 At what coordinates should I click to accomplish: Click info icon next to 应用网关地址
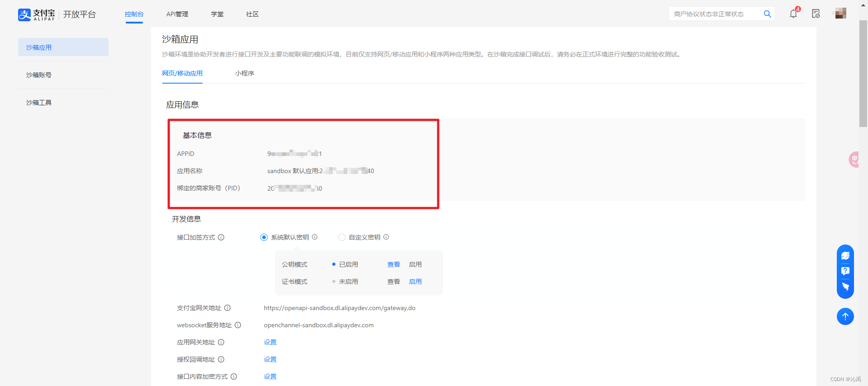(221, 342)
